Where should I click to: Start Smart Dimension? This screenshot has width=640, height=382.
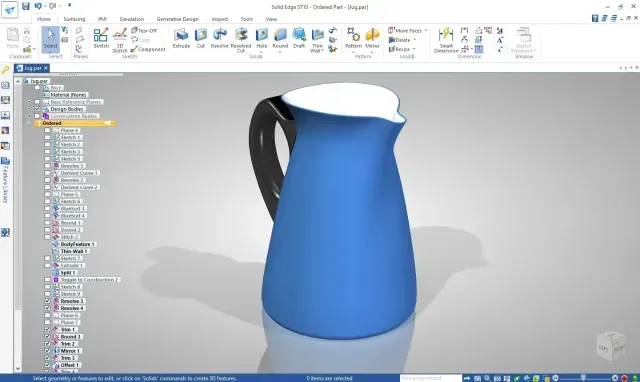446,40
